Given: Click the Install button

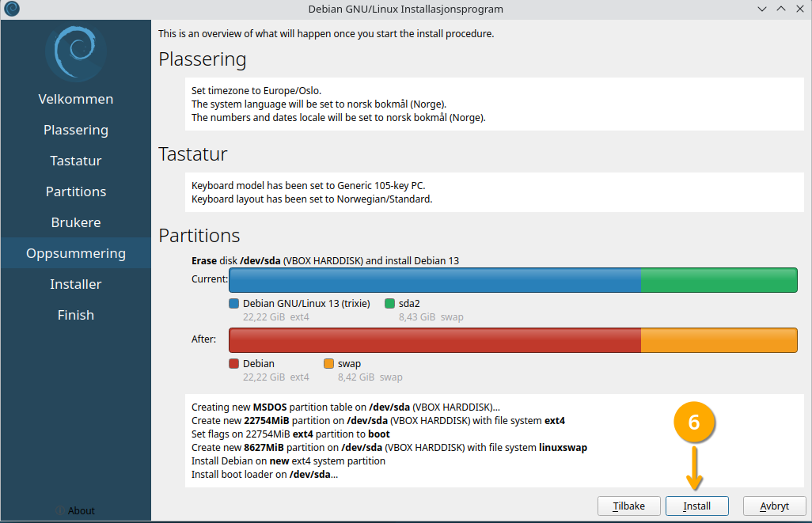Looking at the screenshot, I should [x=697, y=506].
